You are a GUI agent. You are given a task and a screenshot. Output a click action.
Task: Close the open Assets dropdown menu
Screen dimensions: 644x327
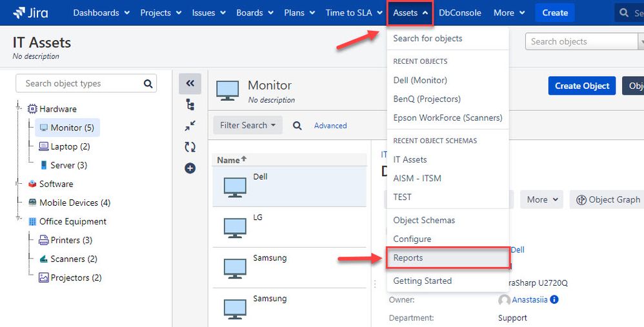410,13
